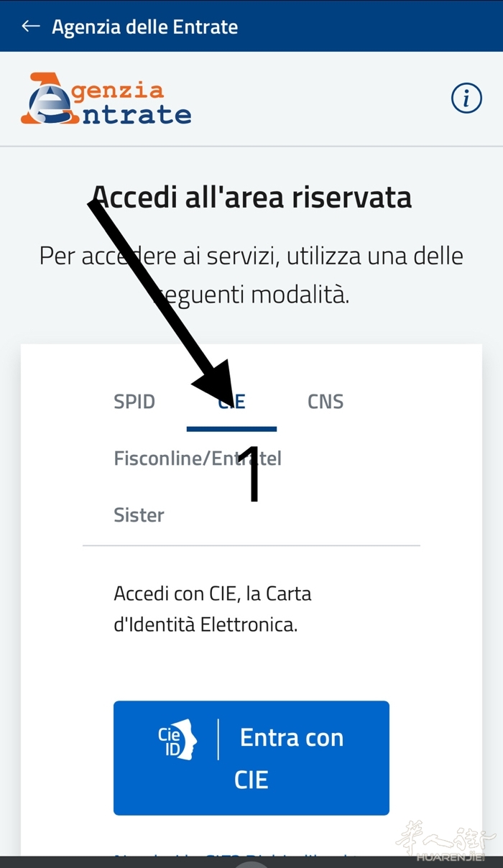Tap the CieID face icon
The image size is (503, 868).
tap(177, 739)
